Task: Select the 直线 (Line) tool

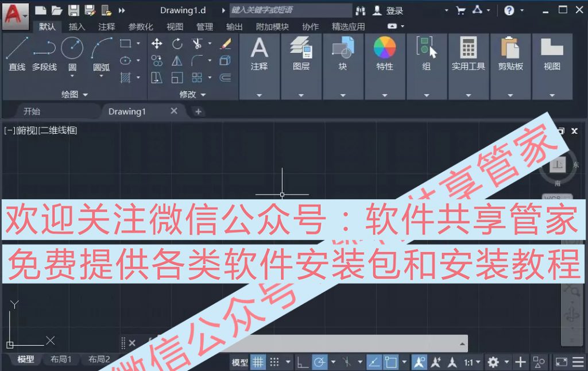Action: [x=17, y=55]
